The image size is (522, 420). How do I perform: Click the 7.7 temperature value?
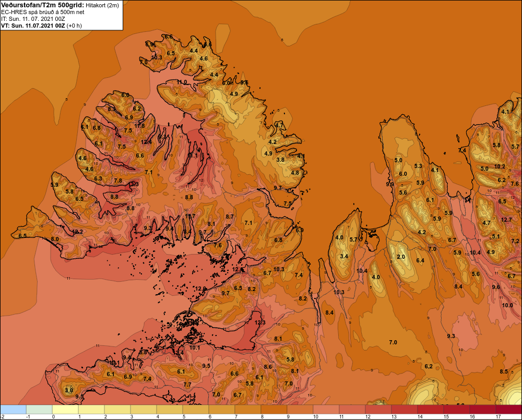tap(187, 385)
